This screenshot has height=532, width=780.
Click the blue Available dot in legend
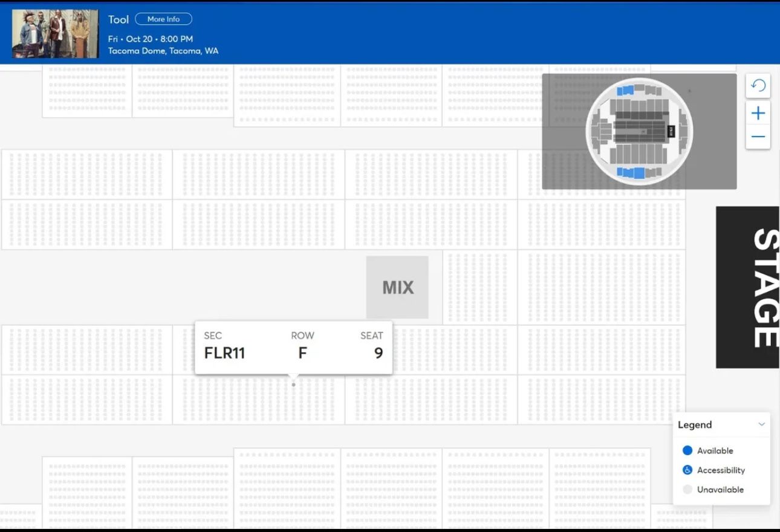(x=687, y=451)
